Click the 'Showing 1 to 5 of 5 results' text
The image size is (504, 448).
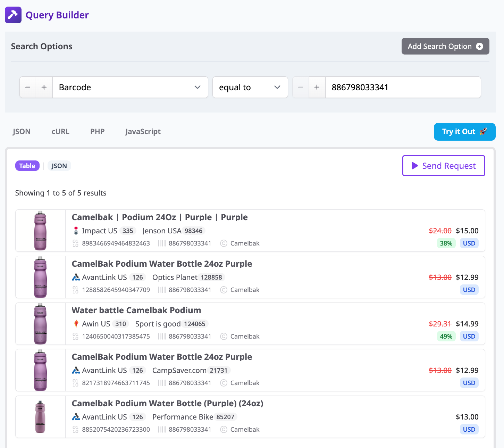click(61, 193)
